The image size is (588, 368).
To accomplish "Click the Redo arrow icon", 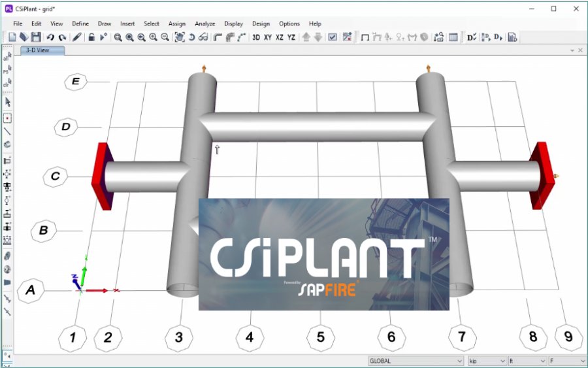I will (62, 37).
